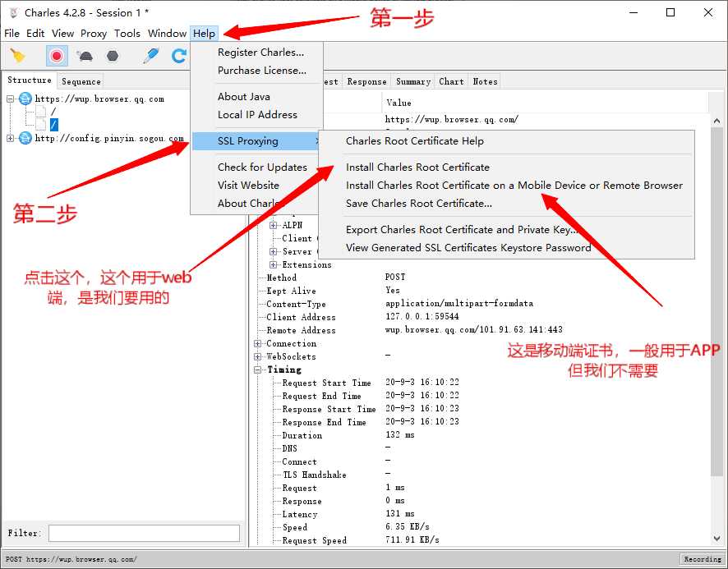Screen dimensions: 728x569
Task: Click the scrollbar down arrow in details pane
Action: [716, 538]
